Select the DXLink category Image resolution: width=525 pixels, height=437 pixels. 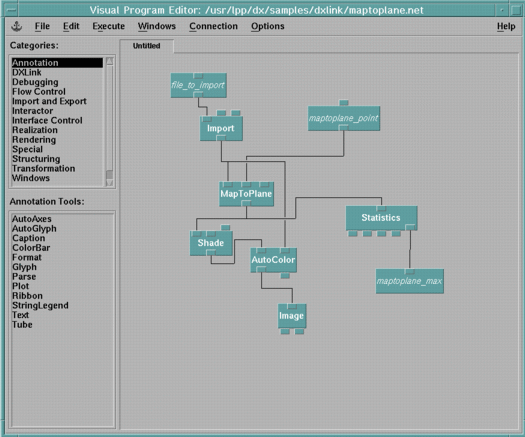point(57,72)
